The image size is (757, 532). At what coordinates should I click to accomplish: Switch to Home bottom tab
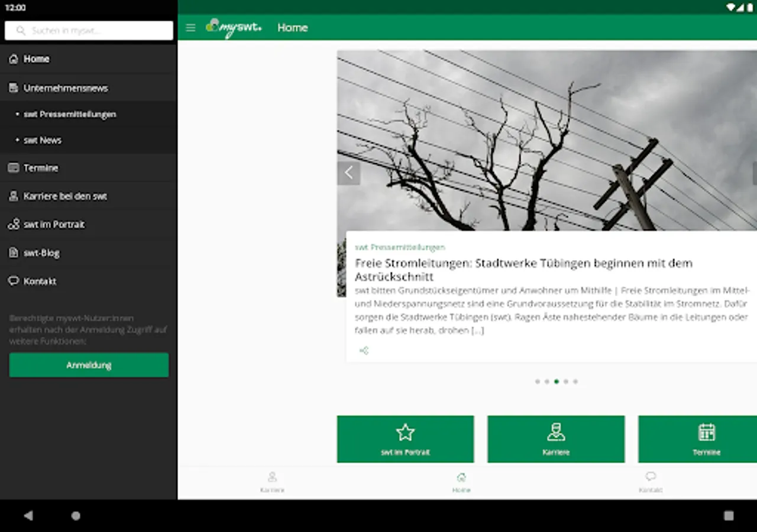(461, 482)
